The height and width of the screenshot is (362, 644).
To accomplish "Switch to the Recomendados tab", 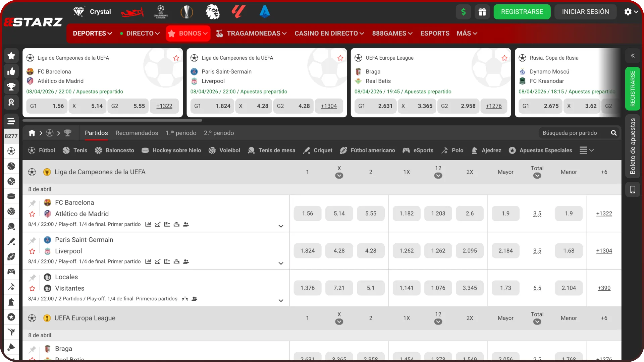I will [137, 133].
